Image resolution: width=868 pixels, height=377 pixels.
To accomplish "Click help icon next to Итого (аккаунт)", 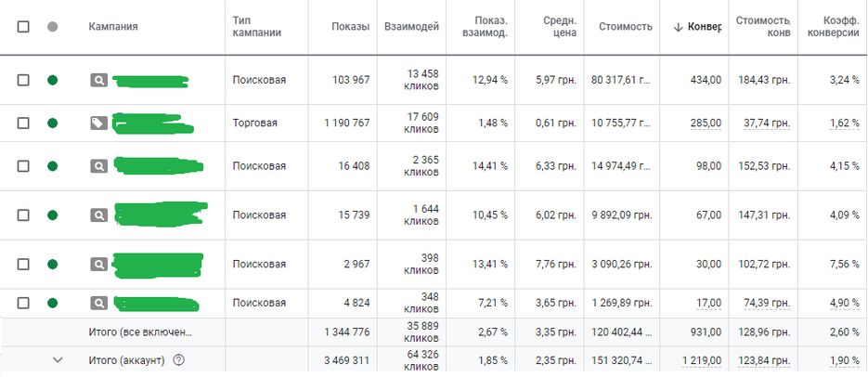I will tap(179, 361).
